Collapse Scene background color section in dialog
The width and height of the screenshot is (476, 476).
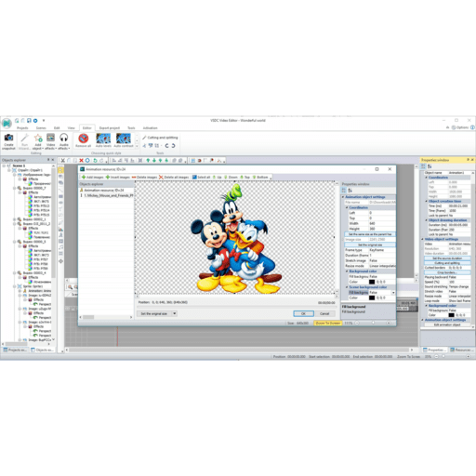coord(347,287)
